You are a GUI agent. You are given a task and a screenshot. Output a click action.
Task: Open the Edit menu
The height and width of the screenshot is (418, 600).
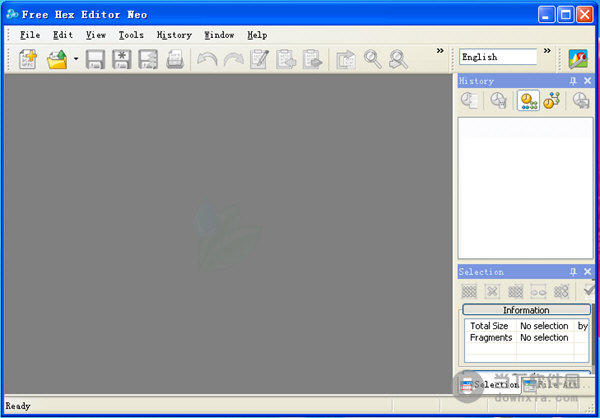pos(63,35)
